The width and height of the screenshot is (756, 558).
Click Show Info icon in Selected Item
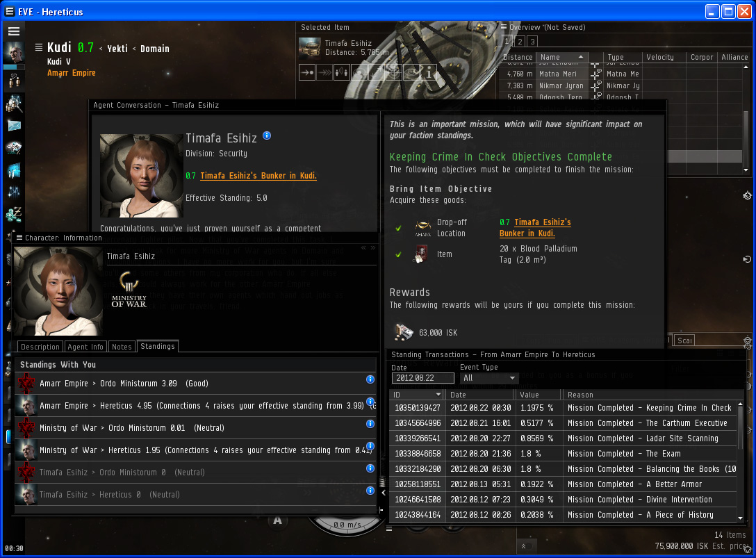[429, 73]
